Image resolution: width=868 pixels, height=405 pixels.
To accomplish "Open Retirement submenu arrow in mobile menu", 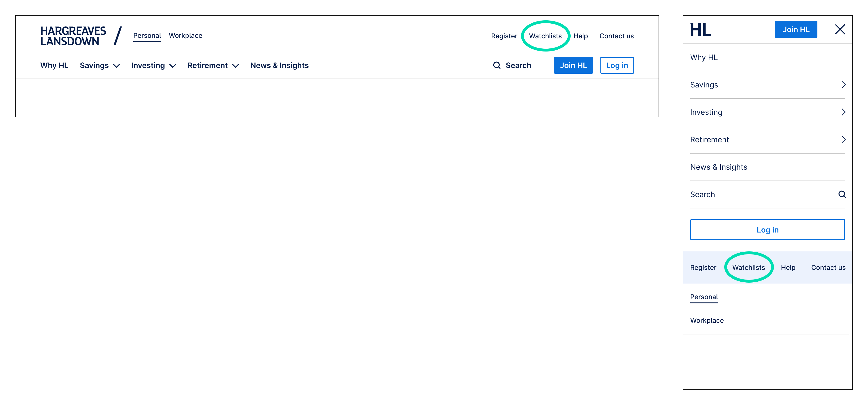I will click(x=843, y=139).
